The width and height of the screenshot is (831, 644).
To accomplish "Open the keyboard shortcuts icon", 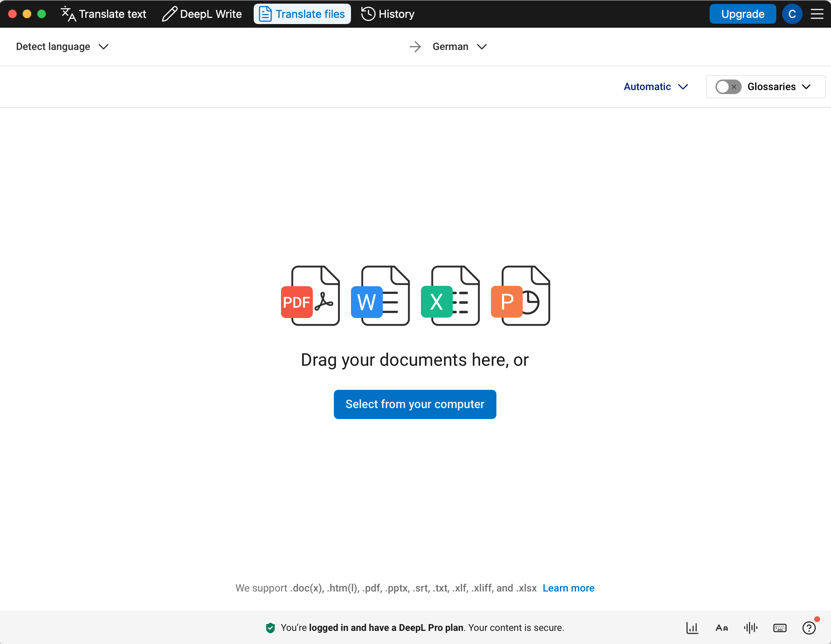I will (x=780, y=628).
